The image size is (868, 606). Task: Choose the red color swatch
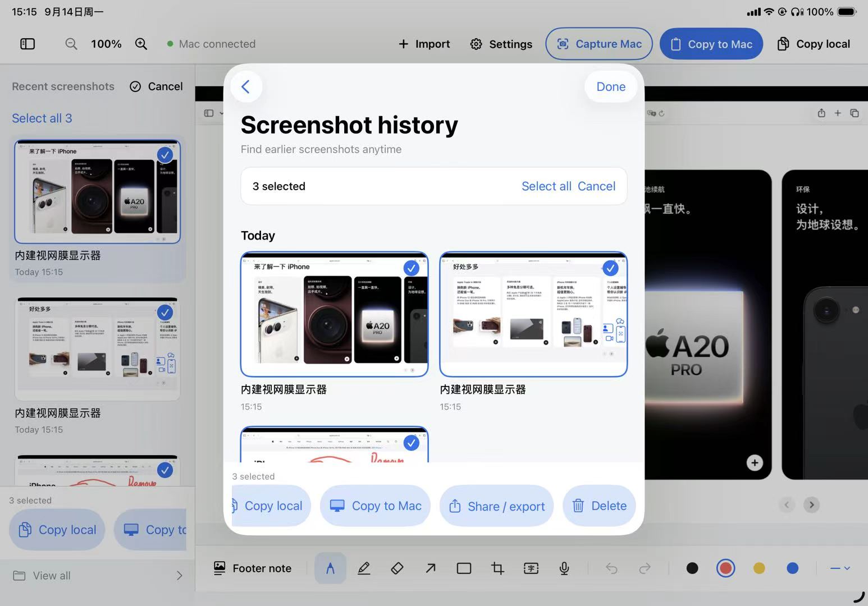pyautogui.click(x=726, y=568)
